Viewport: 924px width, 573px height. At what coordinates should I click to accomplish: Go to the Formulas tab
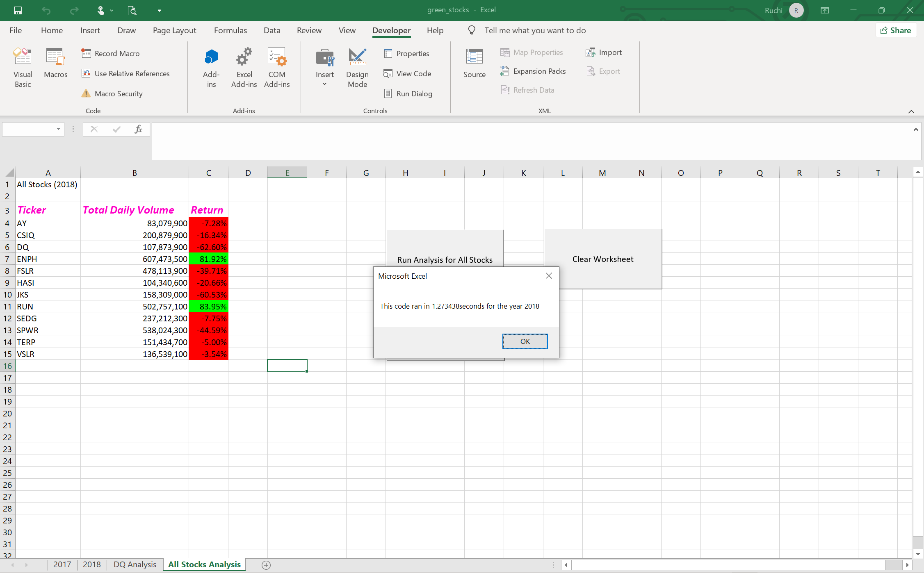(x=230, y=30)
